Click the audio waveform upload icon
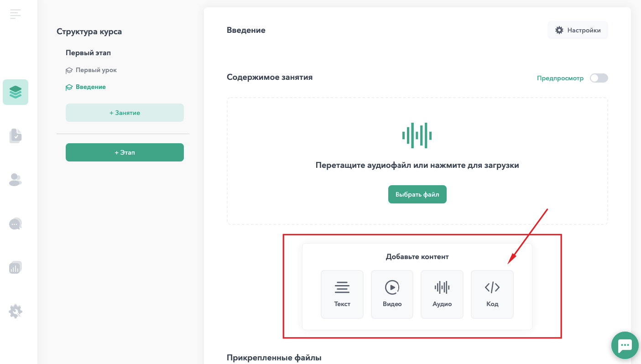 click(x=417, y=135)
